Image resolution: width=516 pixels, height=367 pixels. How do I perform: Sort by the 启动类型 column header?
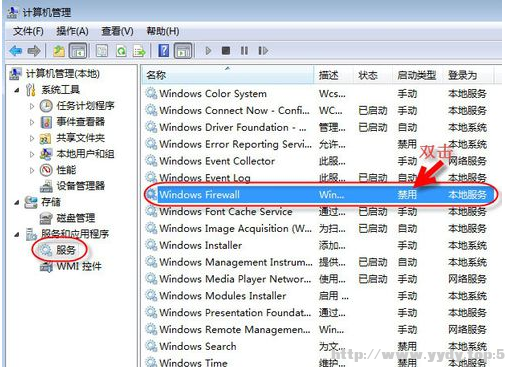pos(417,75)
